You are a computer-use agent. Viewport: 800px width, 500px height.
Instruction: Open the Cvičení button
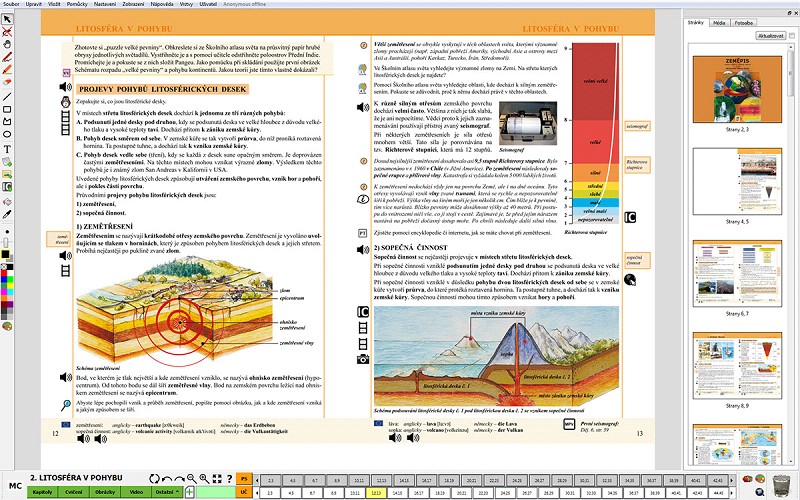pos(73,492)
